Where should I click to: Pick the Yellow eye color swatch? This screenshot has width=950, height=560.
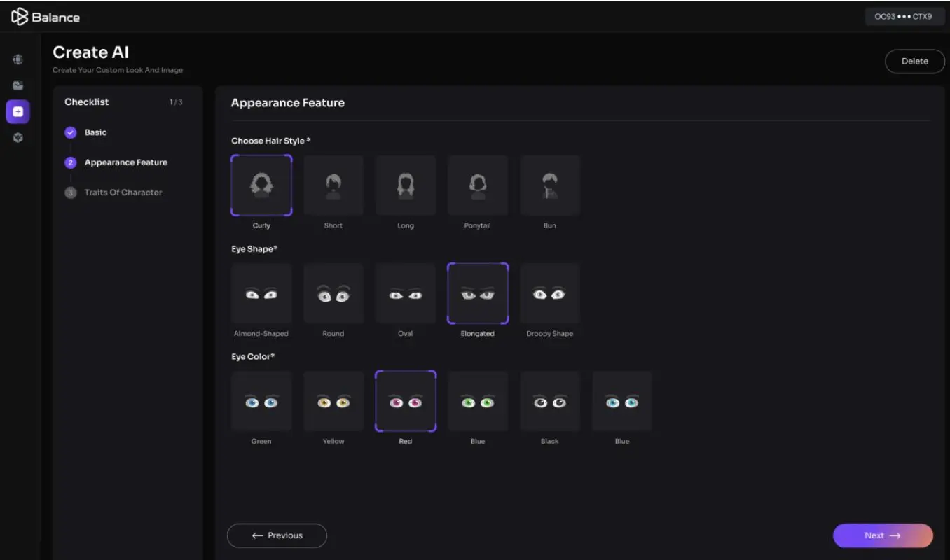coord(333,402)
